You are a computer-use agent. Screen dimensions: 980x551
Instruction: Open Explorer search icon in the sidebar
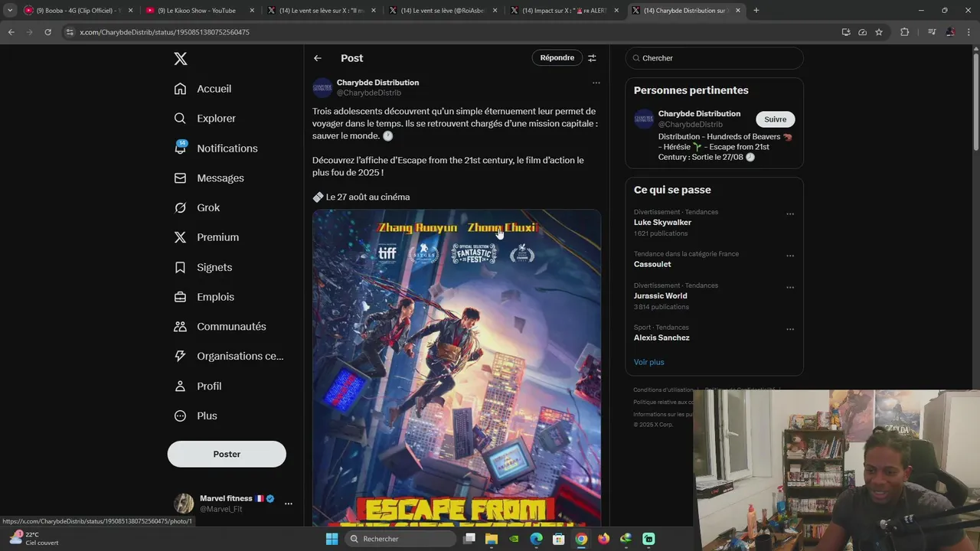(x=180, y=119)
